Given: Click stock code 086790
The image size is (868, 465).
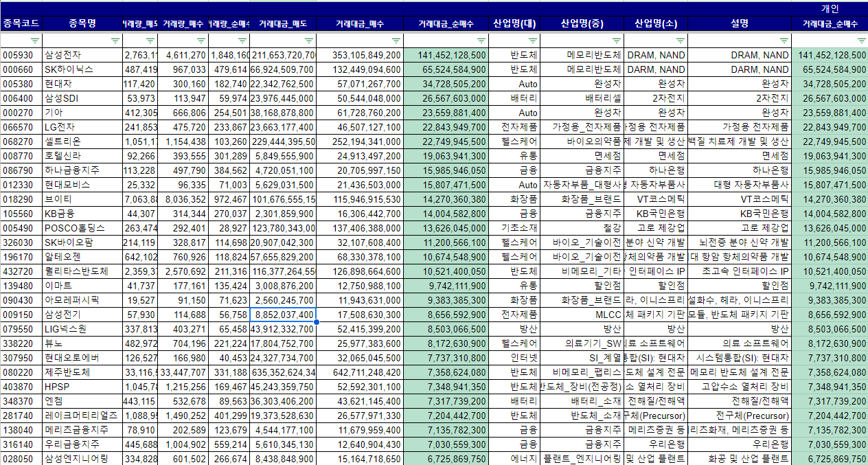Looking at the screenshot, I should (x=21, y=170).
